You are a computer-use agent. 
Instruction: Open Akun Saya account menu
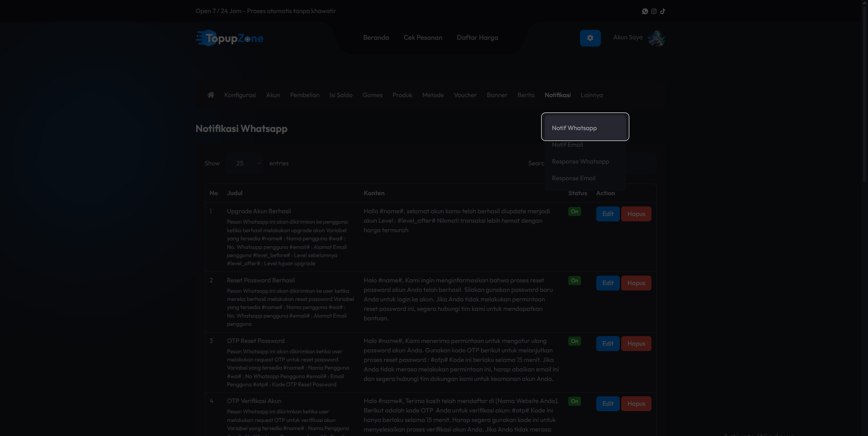pos(628,38)
